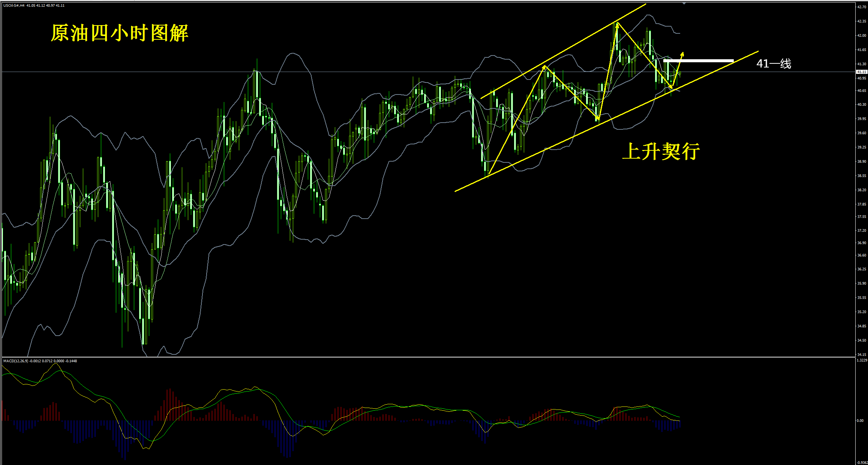The image size is (868, 465).
Task: Click the 42.70 price scale label
Action: tap(861, 7)
